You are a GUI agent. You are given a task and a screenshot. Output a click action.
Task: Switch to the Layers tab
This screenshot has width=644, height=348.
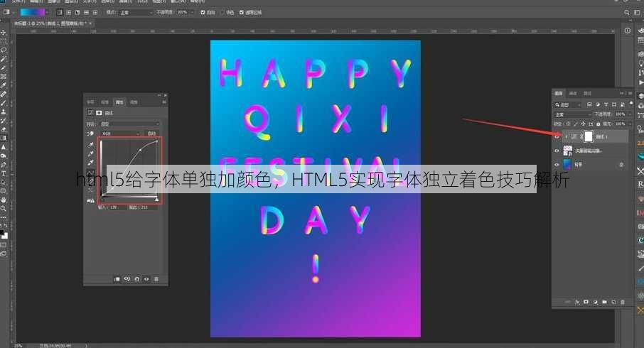[x=559, y=94]
